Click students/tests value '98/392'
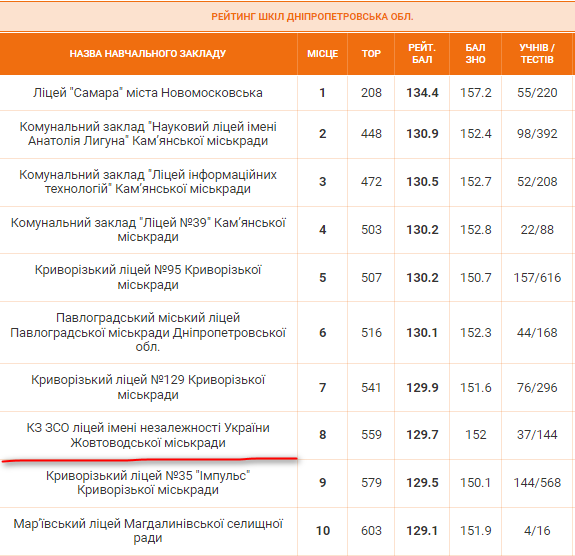Screen dimensions: 575x556 point(537,134)
